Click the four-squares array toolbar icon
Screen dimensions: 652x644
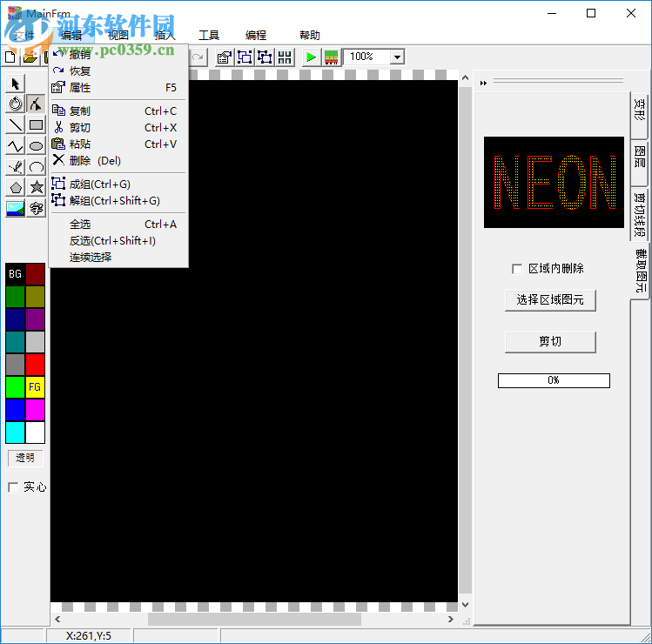tap(285, 57)
